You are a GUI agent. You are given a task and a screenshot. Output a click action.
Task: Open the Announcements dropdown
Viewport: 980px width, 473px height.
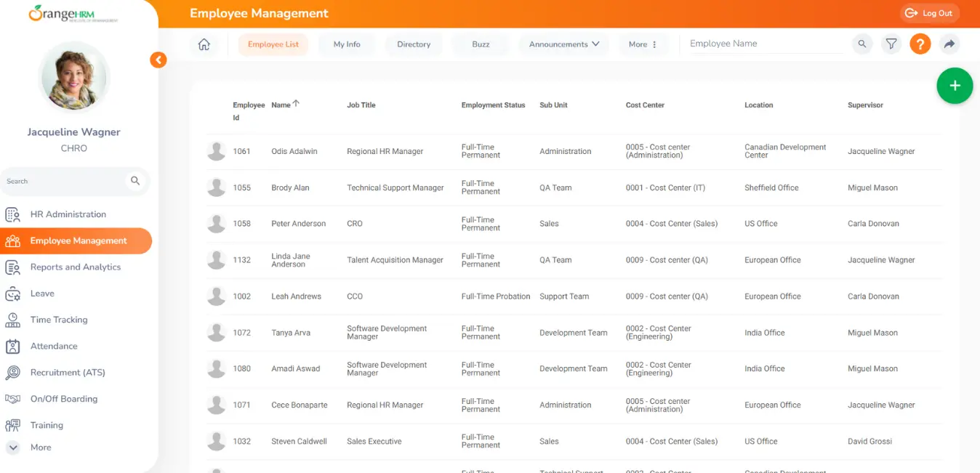point(563,44)
